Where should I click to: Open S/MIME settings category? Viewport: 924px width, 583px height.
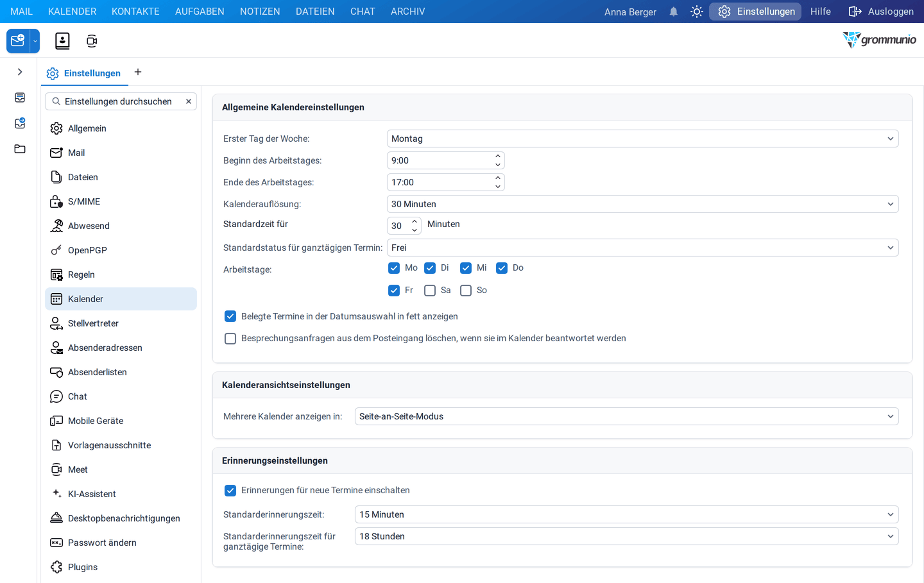click(121, 201)
